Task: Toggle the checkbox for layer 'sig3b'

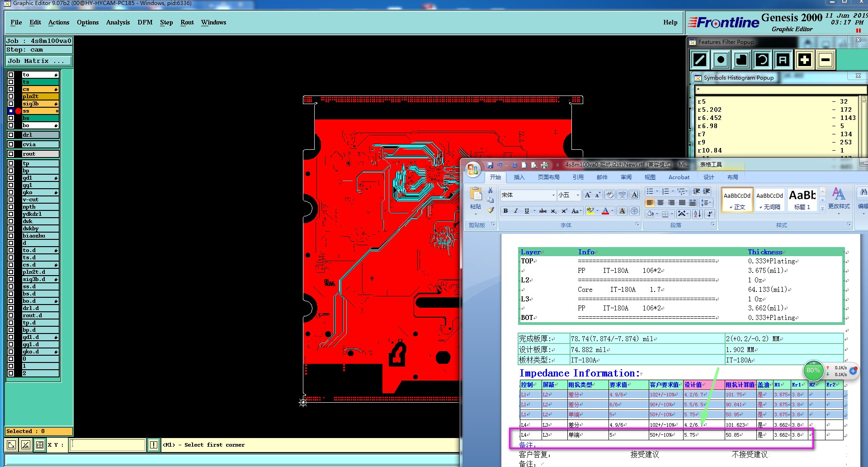Action: coord(11,104)
